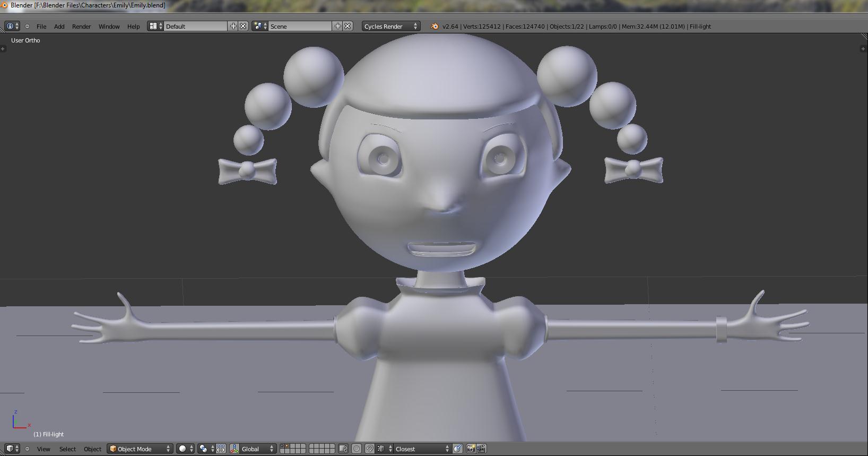The image size is (868, 456).
Task: Click the Default screen layout name field
Action: [x=195, y=26]
